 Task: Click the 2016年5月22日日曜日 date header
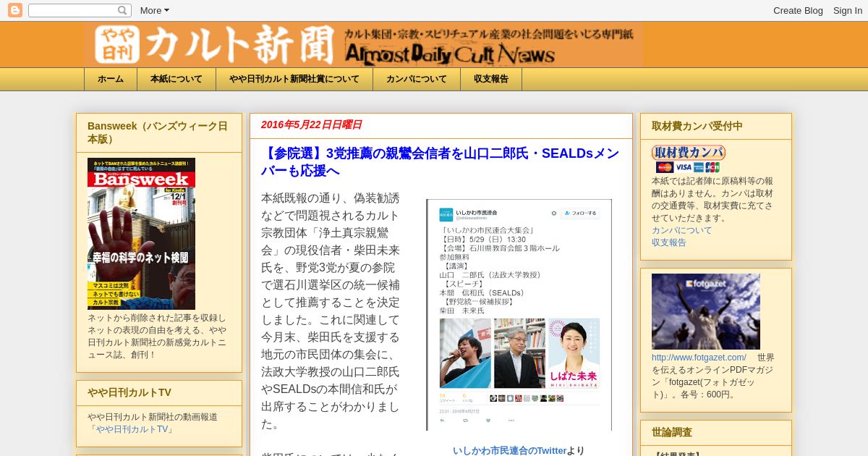tap(311, 124)
